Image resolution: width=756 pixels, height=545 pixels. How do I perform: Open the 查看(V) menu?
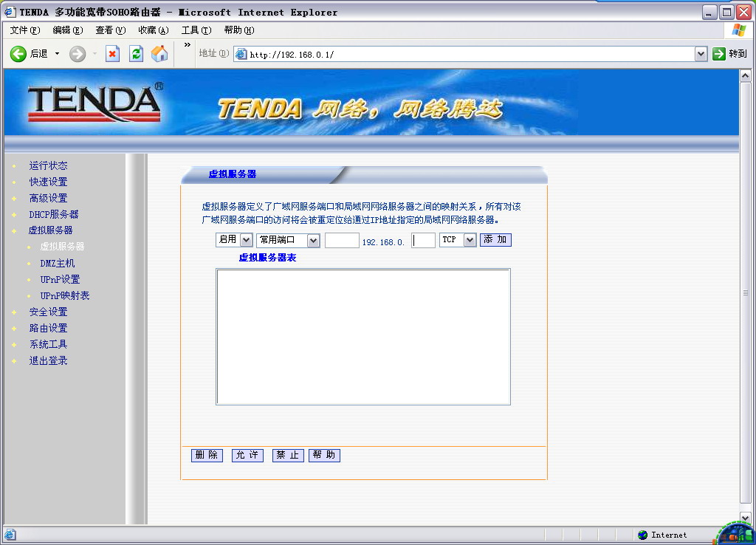tap(111, 30)
